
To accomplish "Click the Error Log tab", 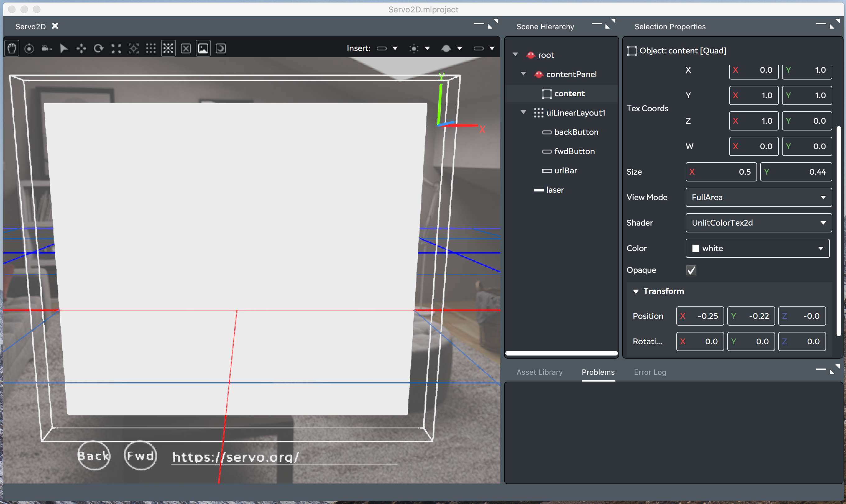I will tap(651, 372).
